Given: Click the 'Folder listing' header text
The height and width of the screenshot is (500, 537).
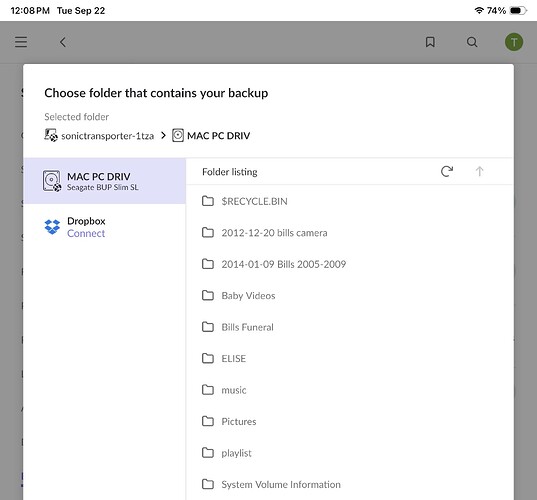Looking at the screenshot, I should 229,172.
